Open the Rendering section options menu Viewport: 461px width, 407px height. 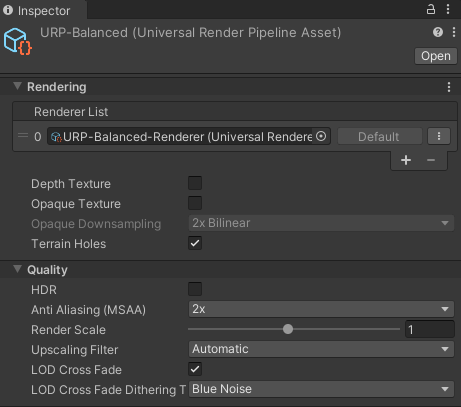click(x=449, y=87)
